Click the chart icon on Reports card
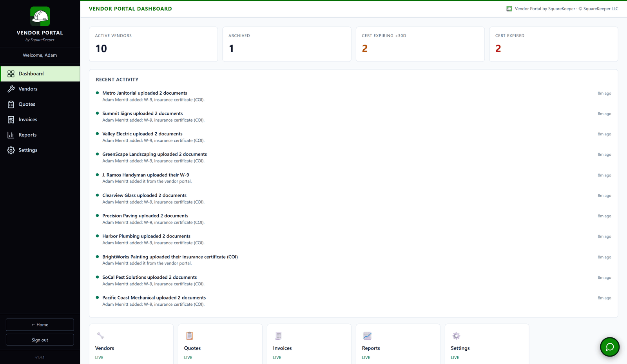 367,336
